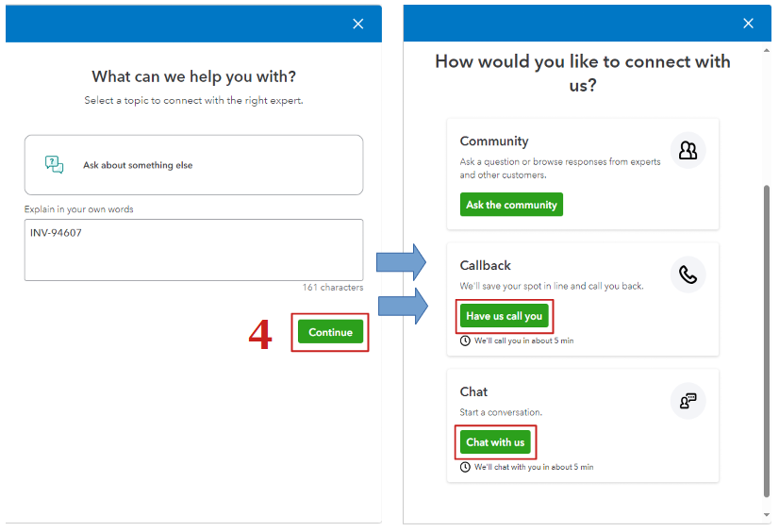Click the Ask the community button
The image size is (779, 532).
pos(511,205)
